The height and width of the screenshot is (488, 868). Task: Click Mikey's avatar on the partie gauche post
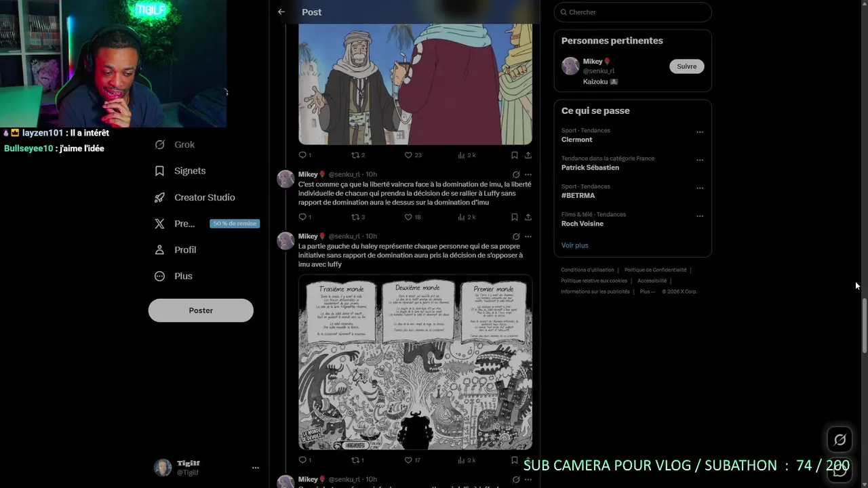[285, 241]
